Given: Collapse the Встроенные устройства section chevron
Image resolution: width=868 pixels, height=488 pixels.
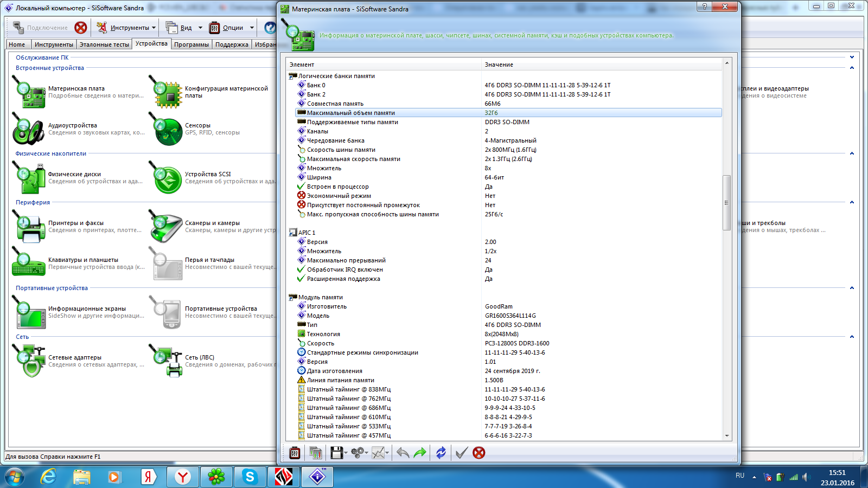Looking at the screenshot, I should pos(852,68).
